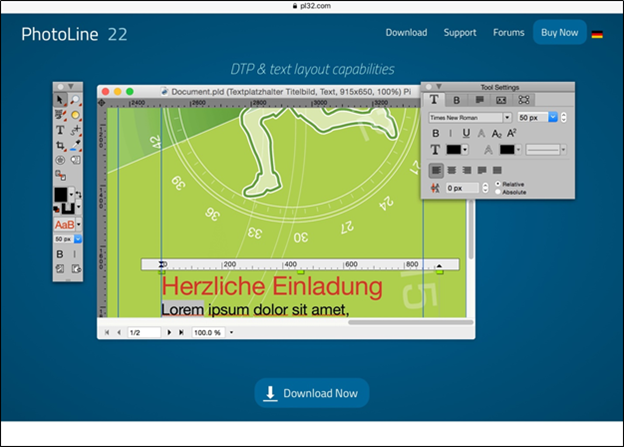Toggle text shadow A in Tool Settings
The height and width of the screenshot is (447, 624).
(481, 133)
